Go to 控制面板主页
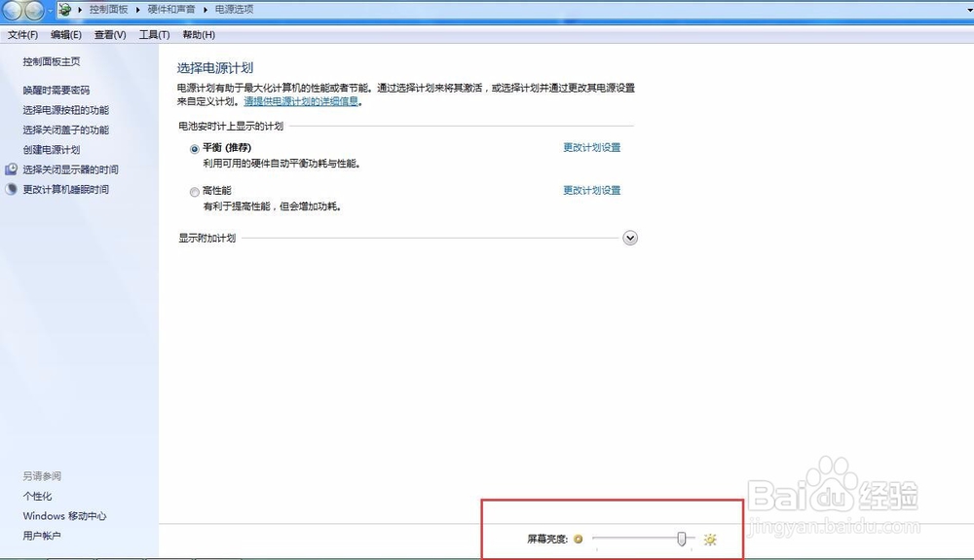This screenshot has height=560, width=974. point(52,61)
